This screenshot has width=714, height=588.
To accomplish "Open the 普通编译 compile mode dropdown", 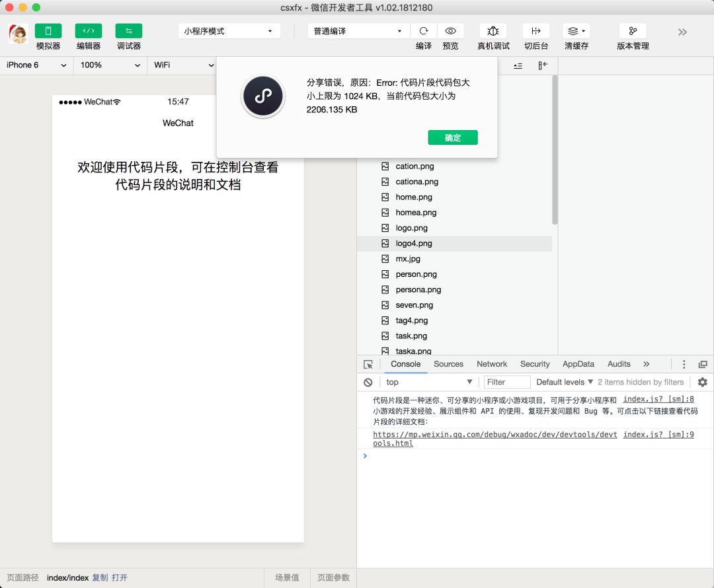I will [x=358, y=31].
